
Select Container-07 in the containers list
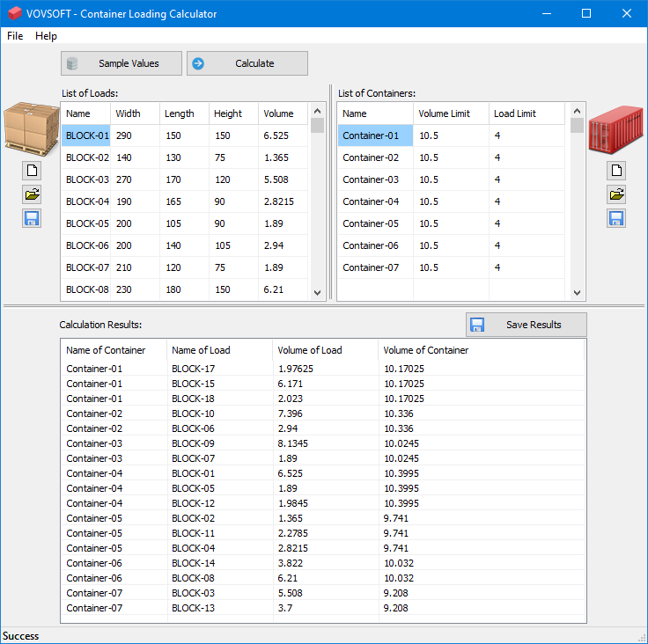point(452,267)
